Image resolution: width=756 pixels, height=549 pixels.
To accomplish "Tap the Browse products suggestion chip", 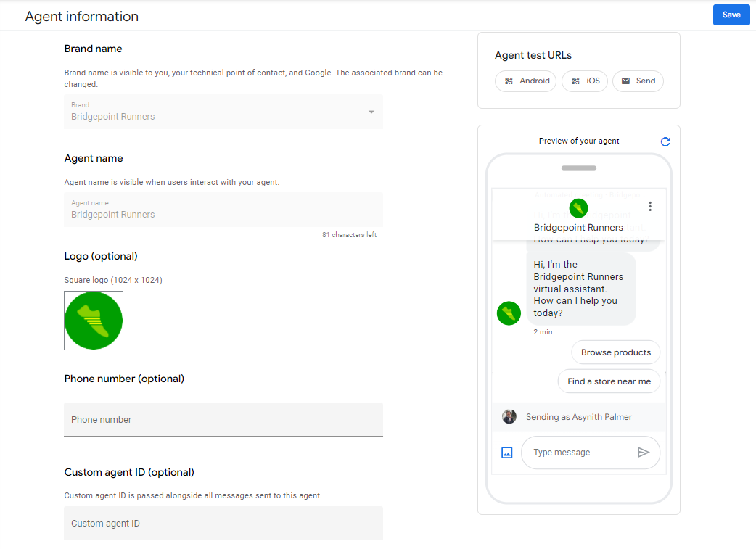I will [x=615, y=352].
